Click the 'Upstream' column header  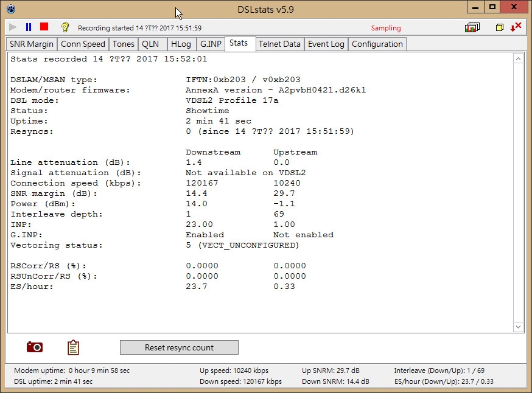(x=295, y=152)
